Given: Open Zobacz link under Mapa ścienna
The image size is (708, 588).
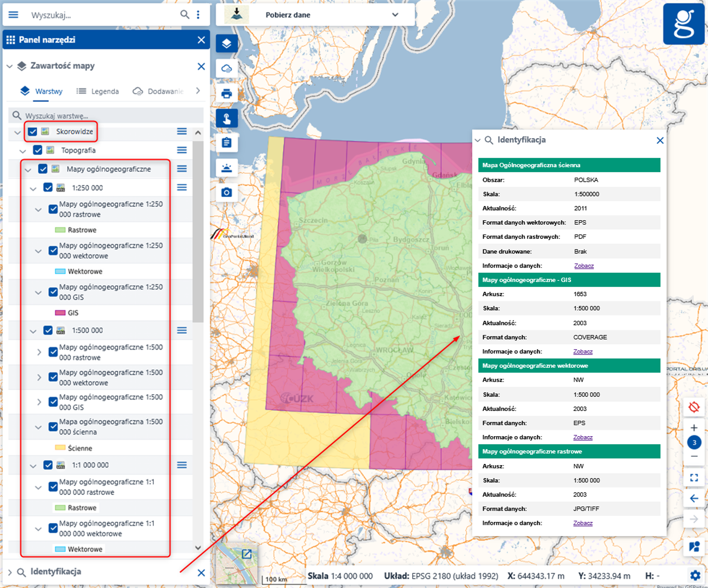Looking at the screenshot, I should pyautogui.click(x=583, y=266).
